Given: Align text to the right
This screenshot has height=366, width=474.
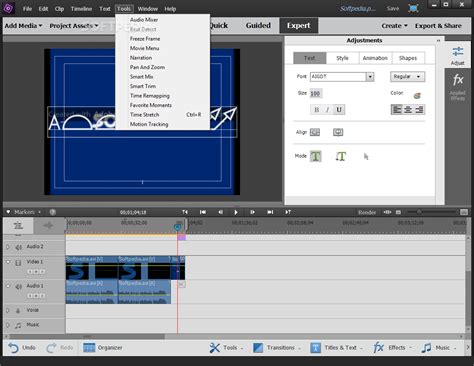Looking at the screenshot, I should pos(419,109).
